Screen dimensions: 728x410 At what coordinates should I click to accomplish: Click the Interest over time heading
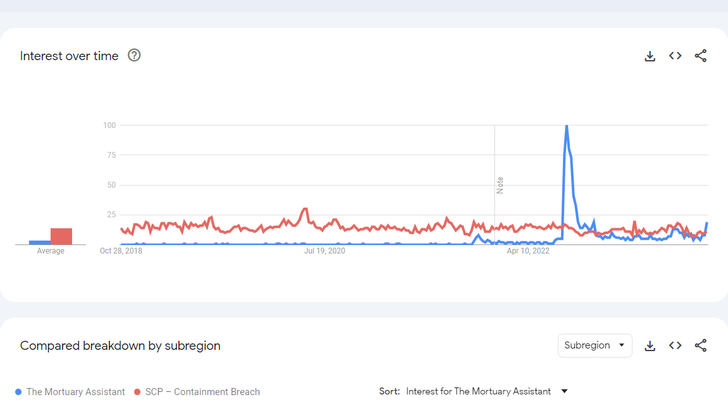click(69, 56)
